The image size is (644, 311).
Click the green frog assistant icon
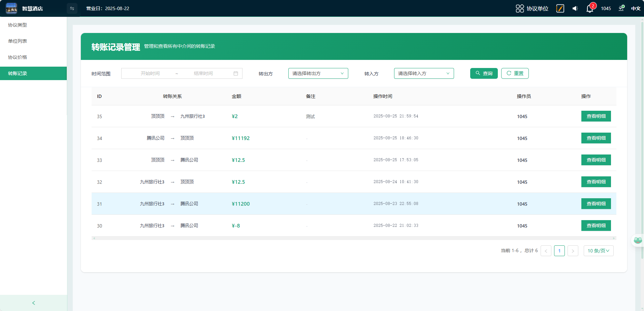tap(638, 240)
